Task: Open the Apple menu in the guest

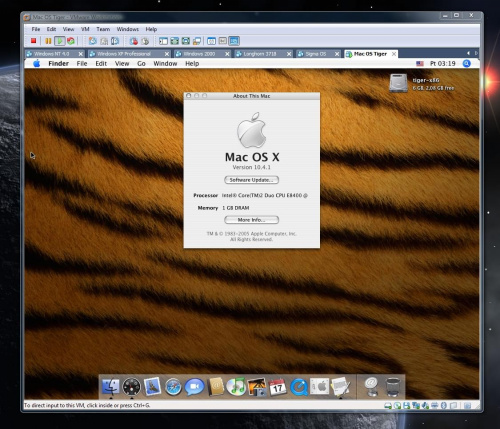Action: 37,63
